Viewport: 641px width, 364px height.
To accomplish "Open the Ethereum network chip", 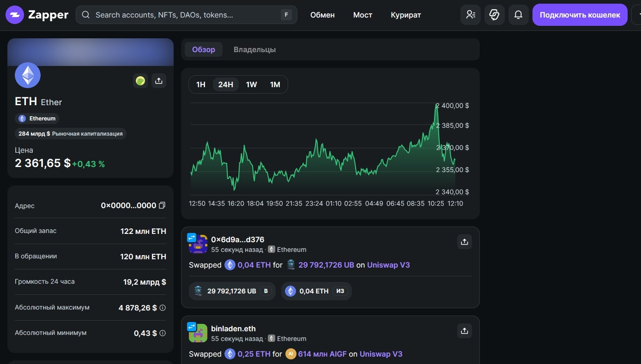I will (37, 119).
